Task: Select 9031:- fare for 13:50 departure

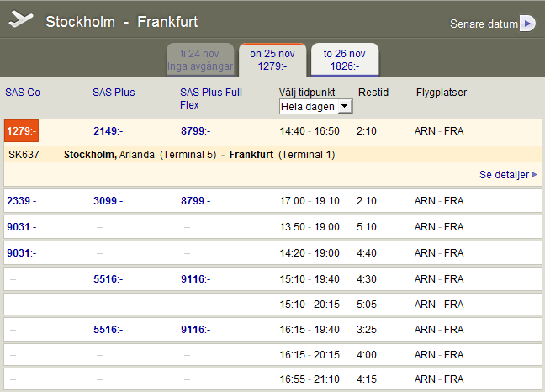Action: point(22,227)
